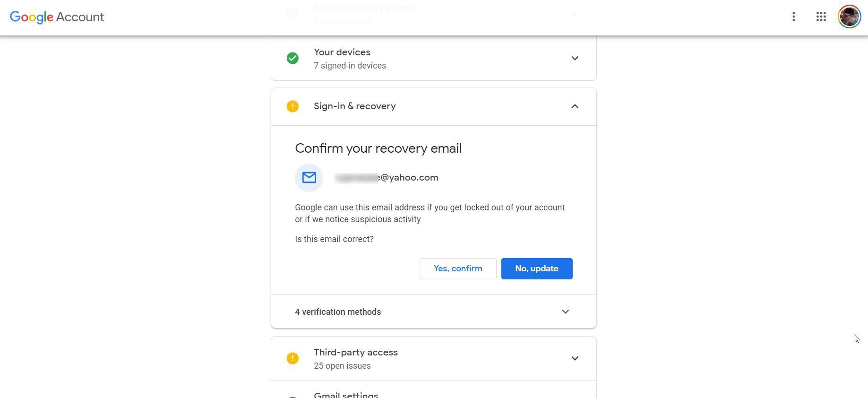Viewport: 868px width, 398px height.
Task: Choose No, update for recovery email
Action: (x=537, y=268)
